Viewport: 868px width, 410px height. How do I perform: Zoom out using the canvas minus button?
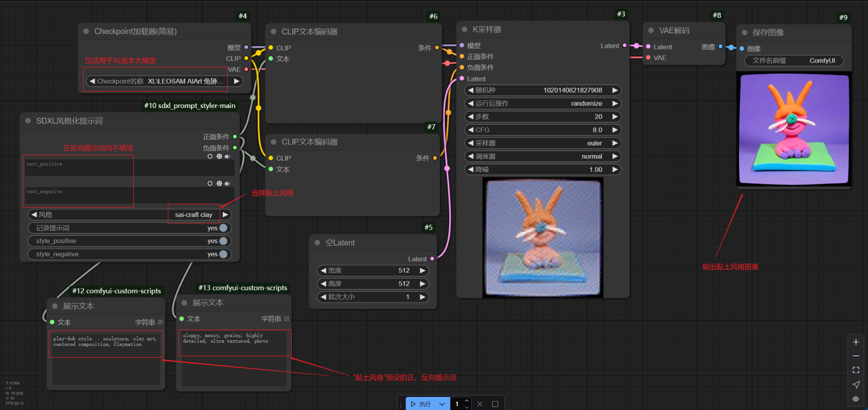point(856,356)
